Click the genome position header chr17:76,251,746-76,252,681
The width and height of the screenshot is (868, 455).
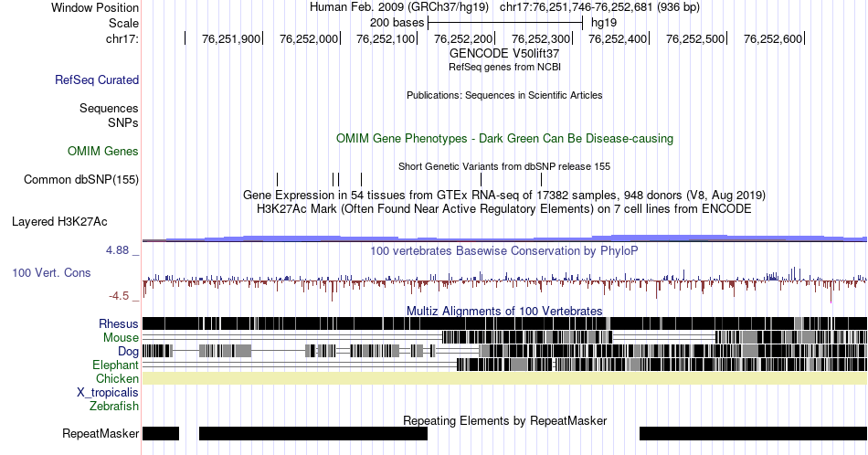tap(599, 7)
